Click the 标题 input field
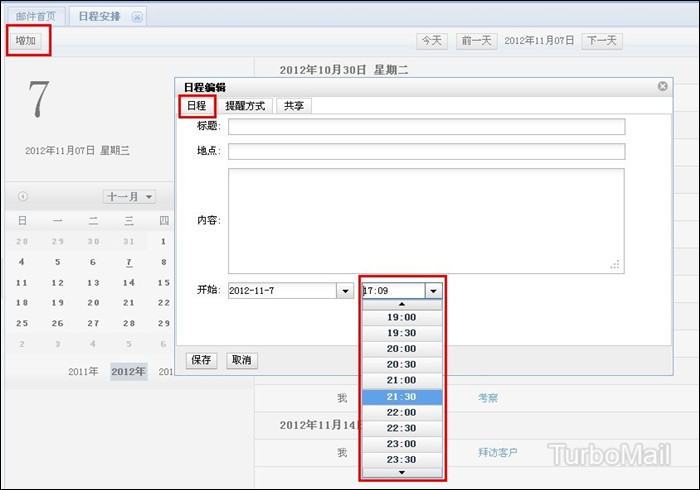 tap(426, 127)
